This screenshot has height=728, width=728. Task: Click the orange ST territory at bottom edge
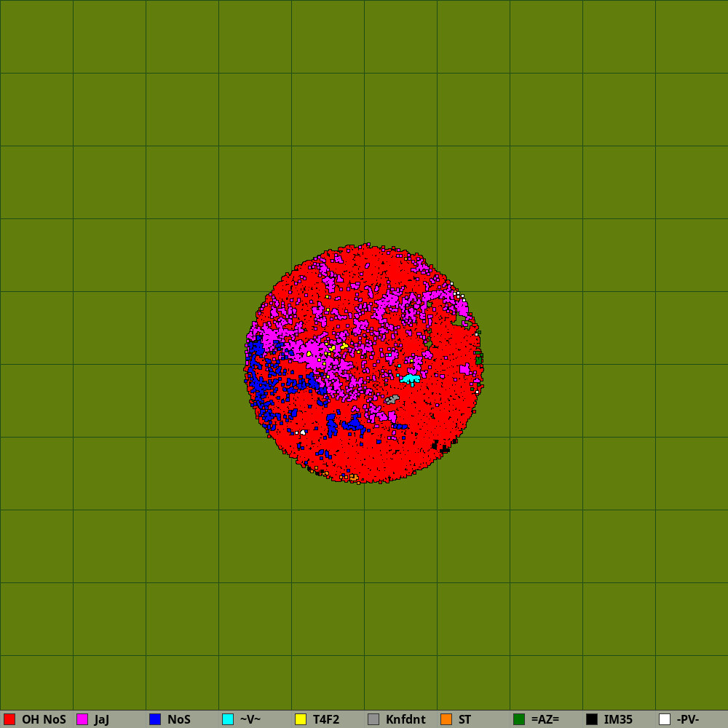(x=354, y=477)
